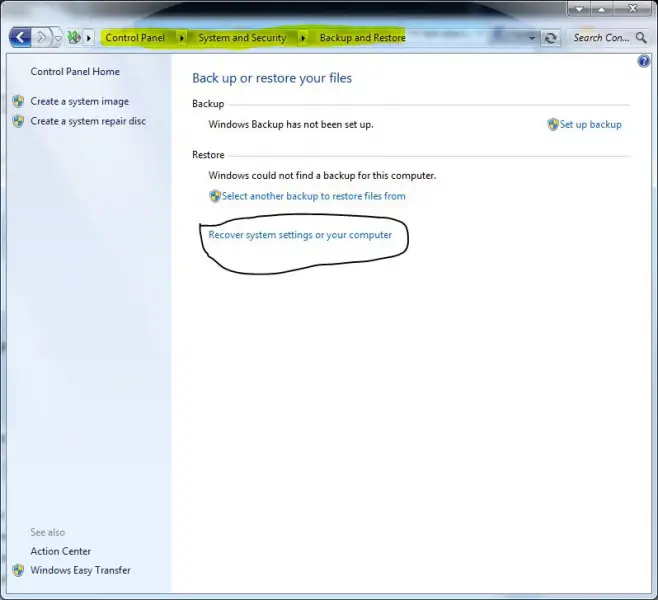Click the Control Panel icon in address bar
Screen dimensions: 658x600
(x=74, y=38)
